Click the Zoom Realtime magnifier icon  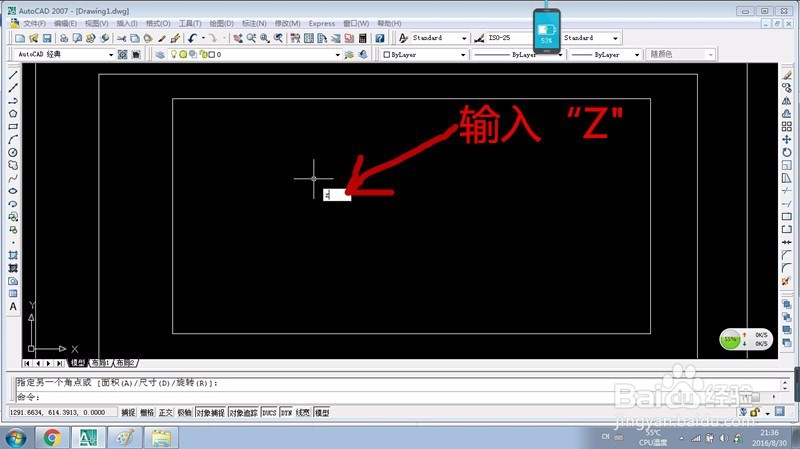coord(251,38)
